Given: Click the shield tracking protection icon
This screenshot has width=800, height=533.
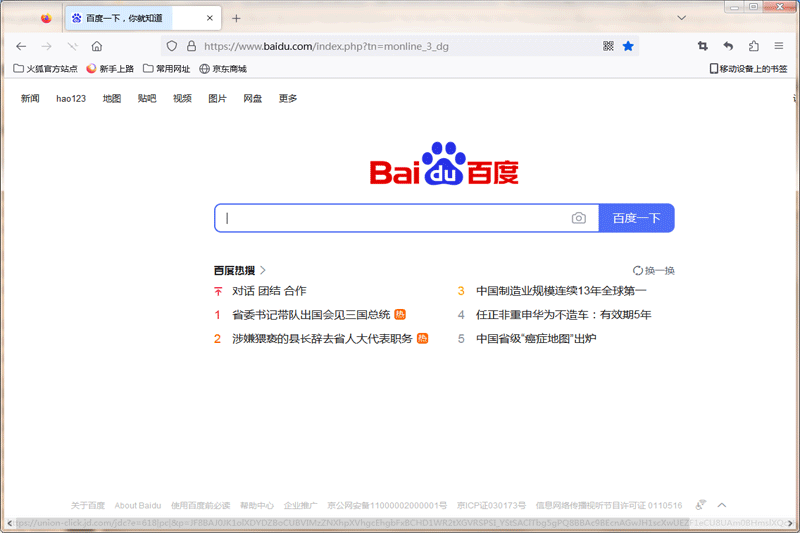Looking at the screenshot, I should tap(172, 46).
